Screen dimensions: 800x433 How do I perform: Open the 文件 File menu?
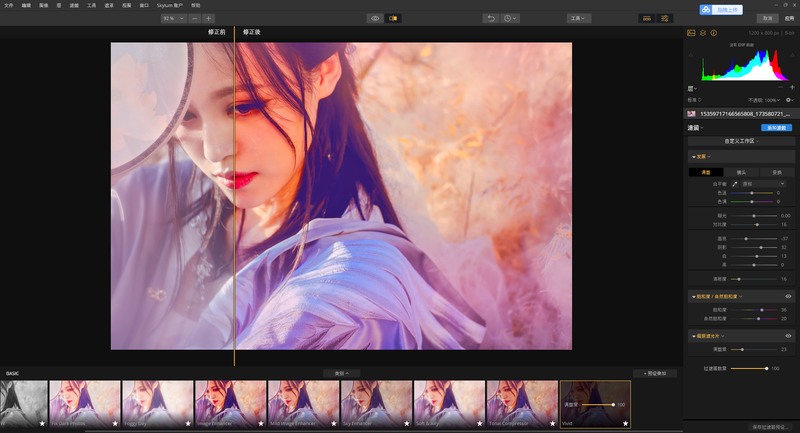[x=9, y=5]
